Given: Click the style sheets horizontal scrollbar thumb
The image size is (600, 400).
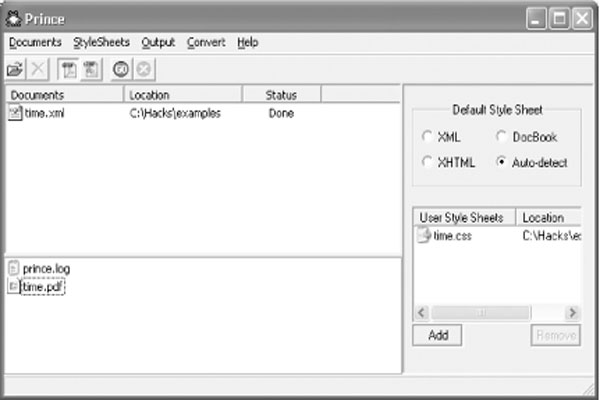Looking at the screenshot, I should pos(481,313).
